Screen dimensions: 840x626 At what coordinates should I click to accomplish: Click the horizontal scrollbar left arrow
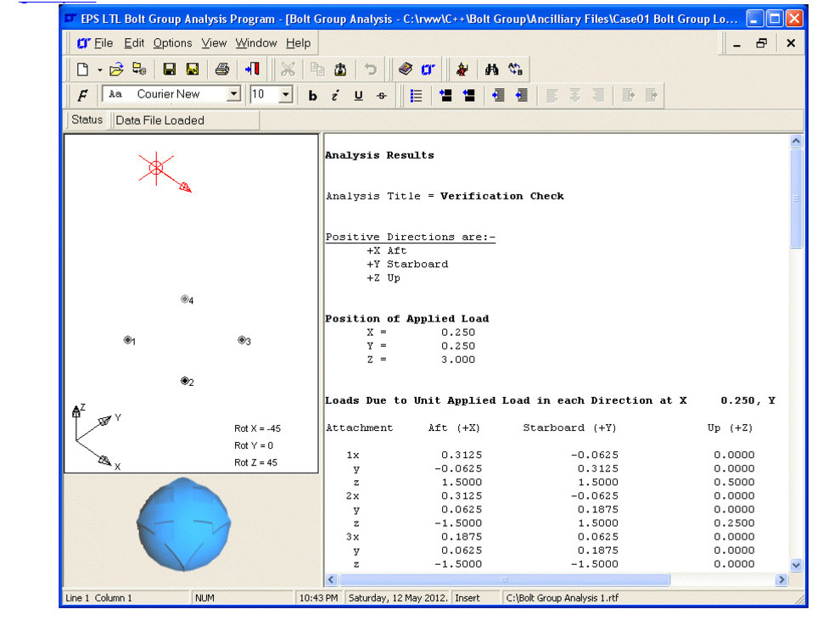tap(331, 579)
